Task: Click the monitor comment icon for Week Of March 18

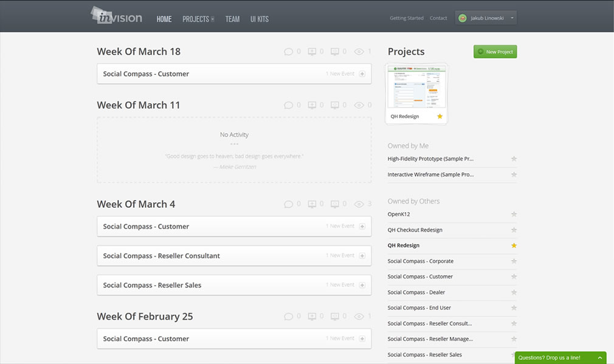Action: coord(335,52)
